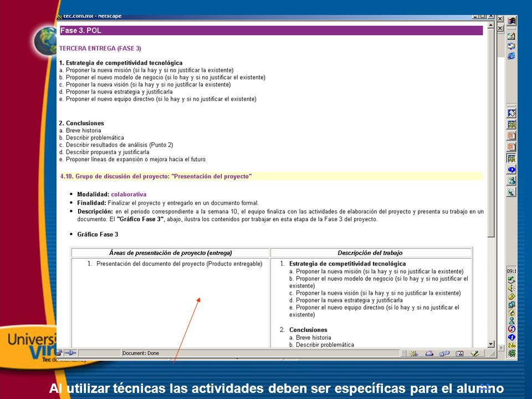Click the Netscape security lock status icon
The image size is (532, 399).
click(59, 353)
